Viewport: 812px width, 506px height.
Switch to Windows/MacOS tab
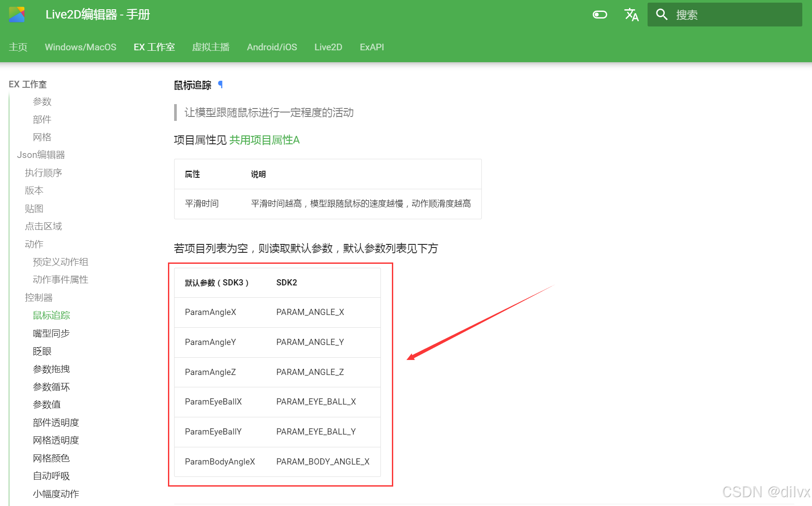(81, 47)
